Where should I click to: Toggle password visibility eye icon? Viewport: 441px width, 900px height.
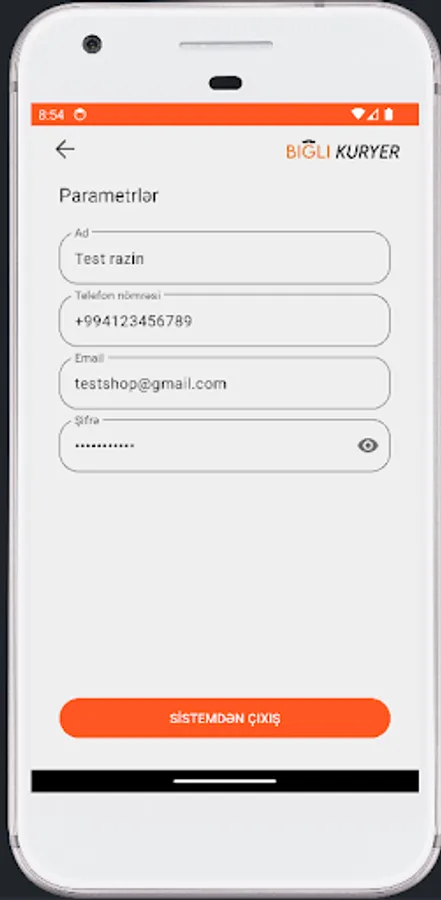[x=368, y=445]
